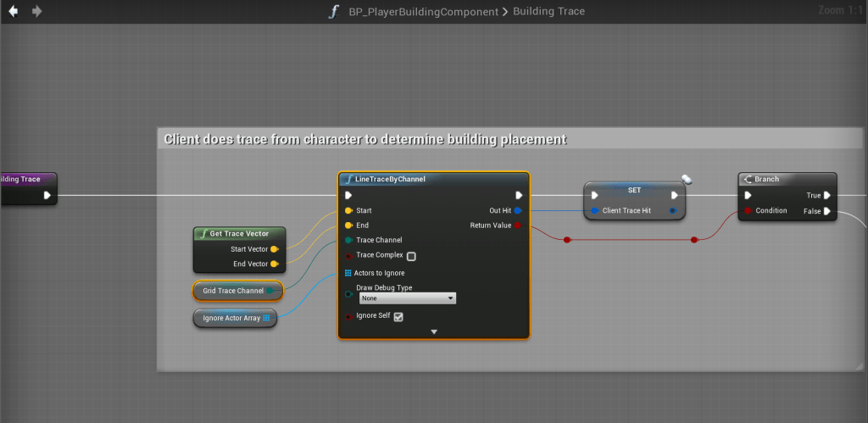
Task: Click the Client Trace Hit input pin
Action: [594, 210]
